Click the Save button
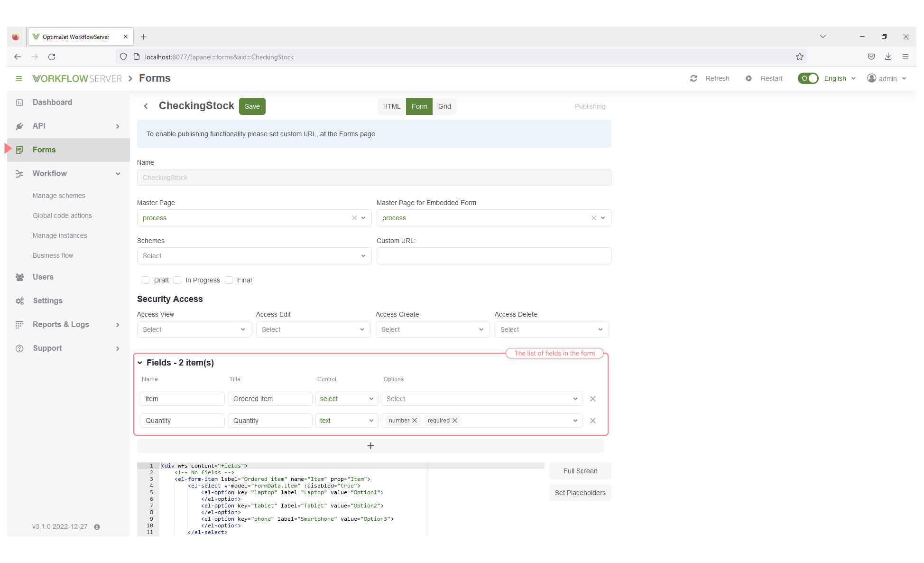The width and height of the screenshot is (924, 563). click(x=252, y=106)
